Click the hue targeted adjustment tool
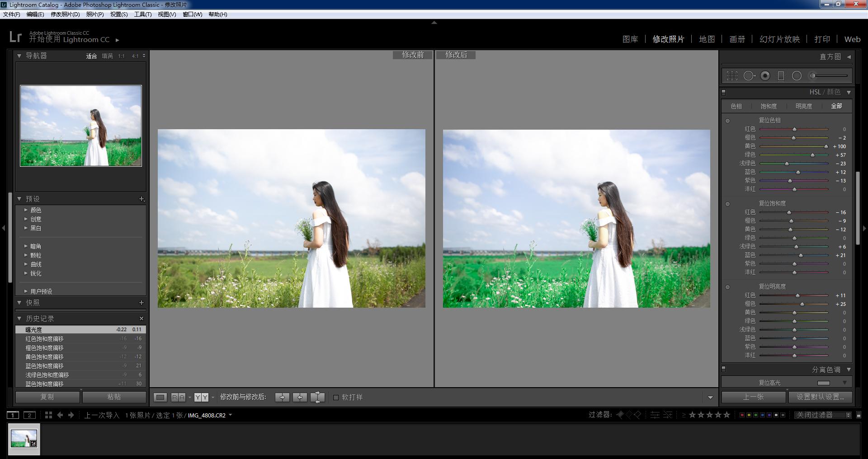The height and width of the screenshot is (459, 868). pos(727,121)
